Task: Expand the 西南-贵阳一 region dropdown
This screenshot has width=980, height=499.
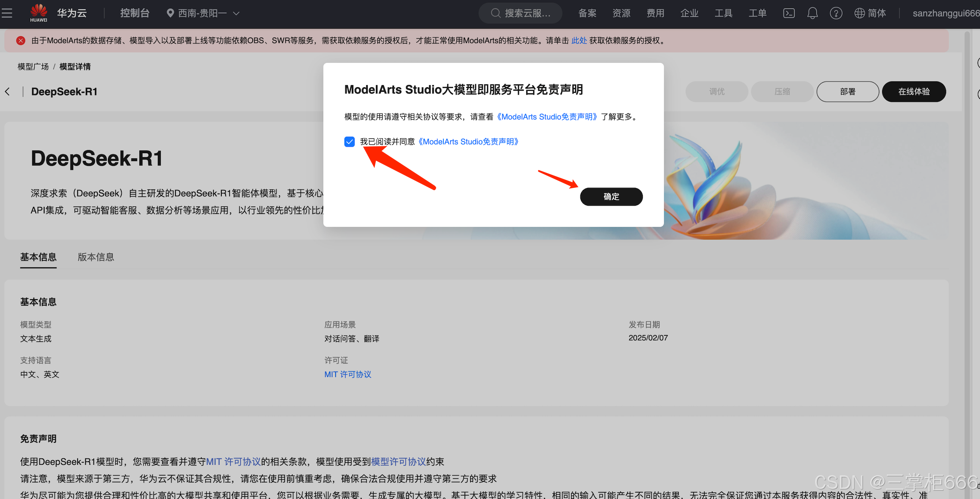Action: coord(203,13)
